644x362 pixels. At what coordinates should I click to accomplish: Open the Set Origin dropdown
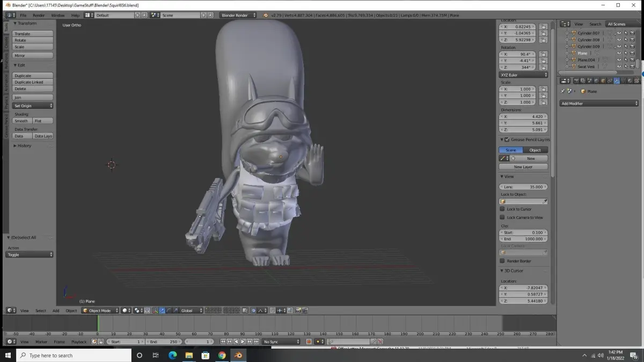(33, 106)
